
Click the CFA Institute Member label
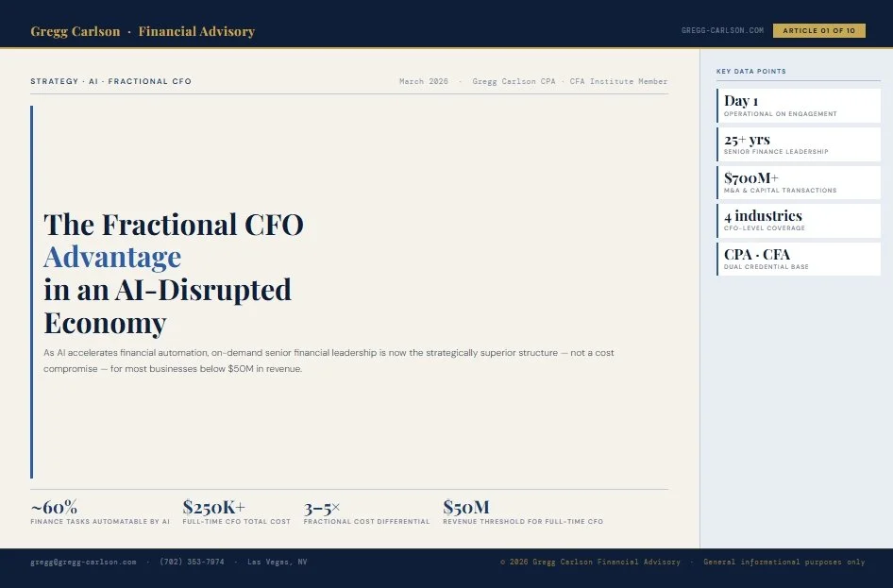pyautogui.click(x=616, y=81)
